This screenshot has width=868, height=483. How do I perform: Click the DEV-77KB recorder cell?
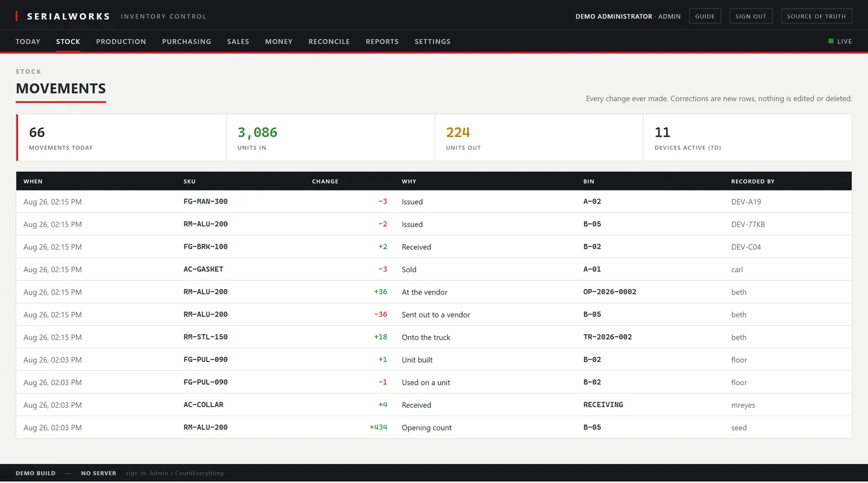tap(748, 225)
